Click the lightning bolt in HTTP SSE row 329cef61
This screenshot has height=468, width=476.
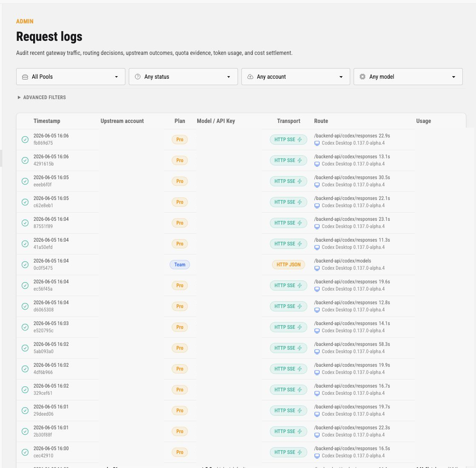(300, 390)
